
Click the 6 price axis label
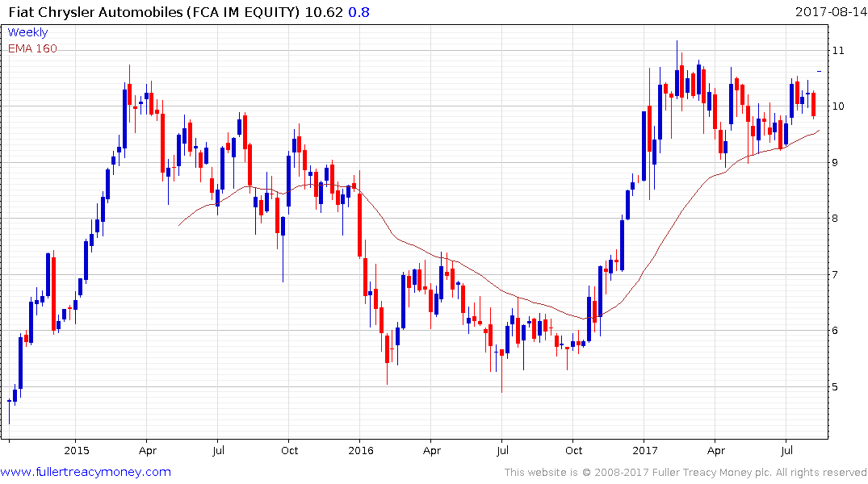pos(836,331)
